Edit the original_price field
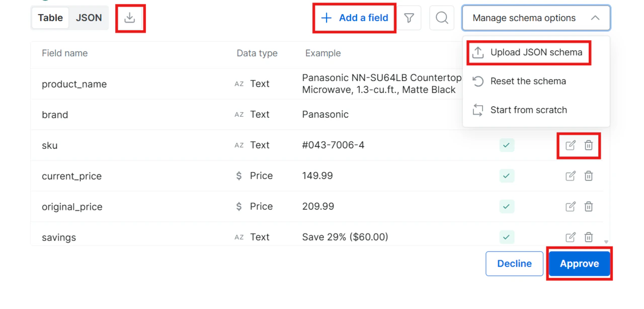Screen dimensions: 644x309 571,207
